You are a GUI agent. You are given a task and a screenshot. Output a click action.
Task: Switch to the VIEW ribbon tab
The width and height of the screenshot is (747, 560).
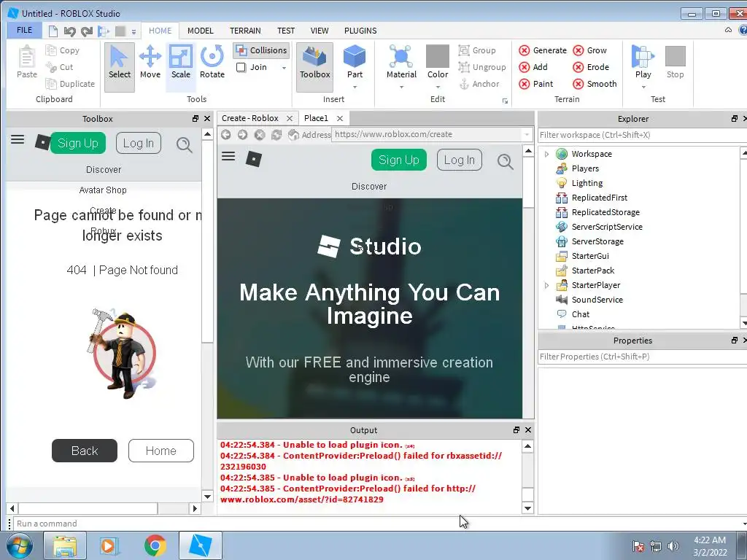[320, 31]
